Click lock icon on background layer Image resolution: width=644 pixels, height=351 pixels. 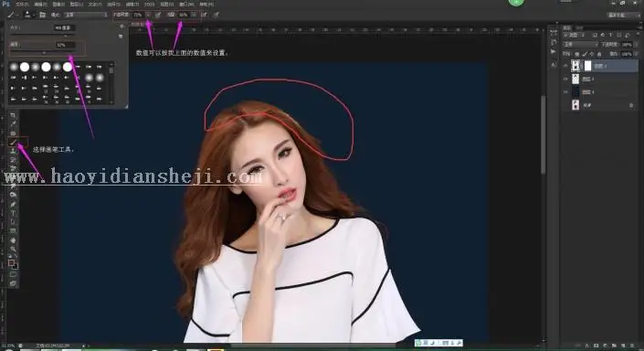pos(631,106)
